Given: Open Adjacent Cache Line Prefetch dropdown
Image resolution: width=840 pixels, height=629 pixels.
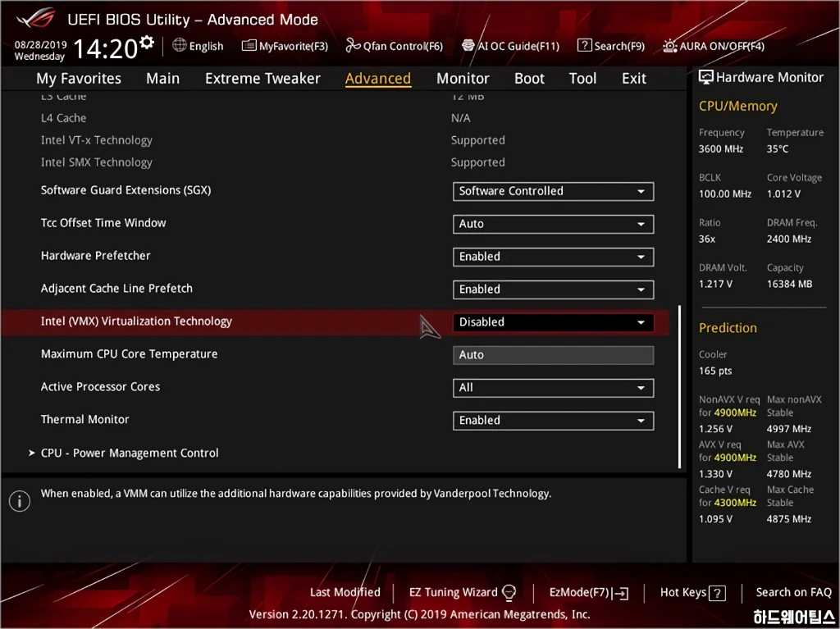Looking at the screenshot, I should pos(553,289).
